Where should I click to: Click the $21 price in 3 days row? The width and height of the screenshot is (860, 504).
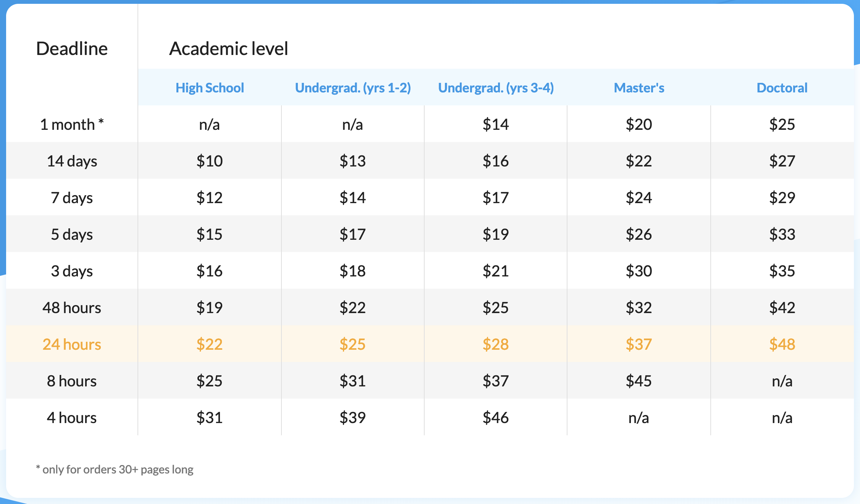point(496,271)
